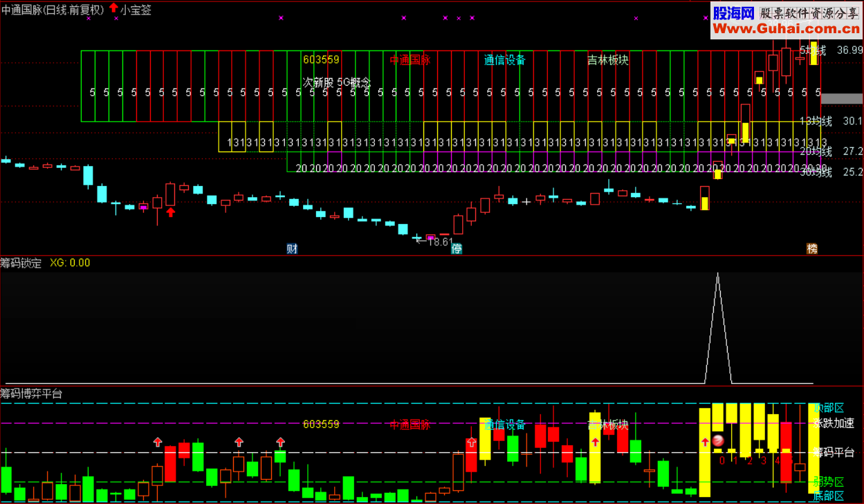Select the 筹码博弈平台 indicator label
864x504 pixels.
pos(32,394)
